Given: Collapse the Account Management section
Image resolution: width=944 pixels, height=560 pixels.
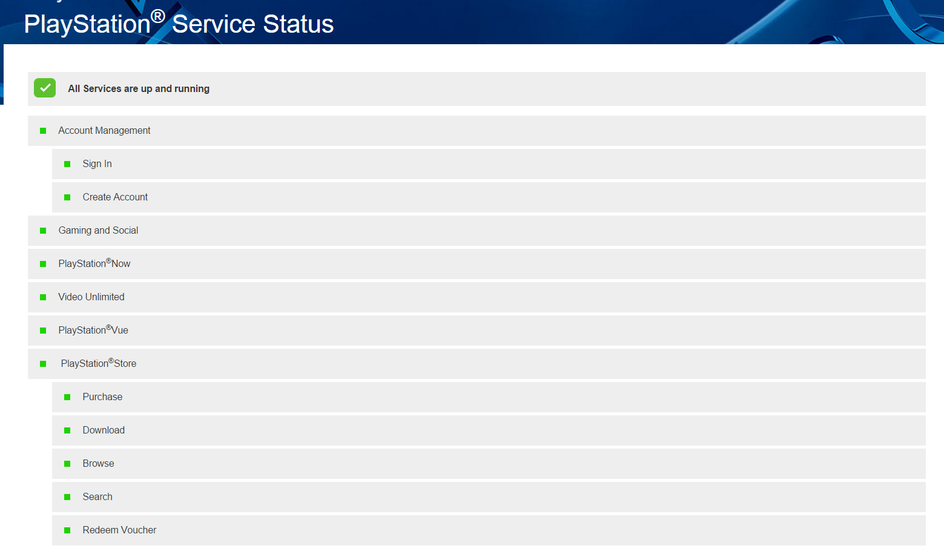Looking at the screenshot, I should [477, 131].
